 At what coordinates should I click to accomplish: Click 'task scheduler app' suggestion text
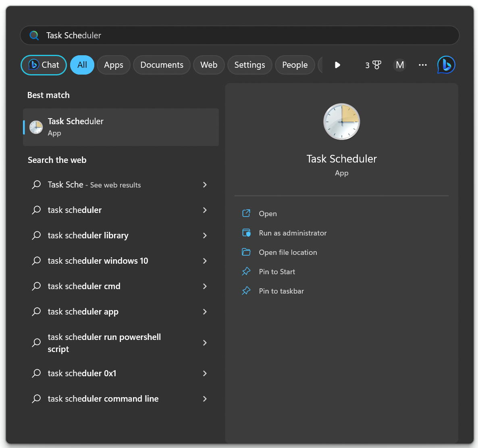[83, 312]
